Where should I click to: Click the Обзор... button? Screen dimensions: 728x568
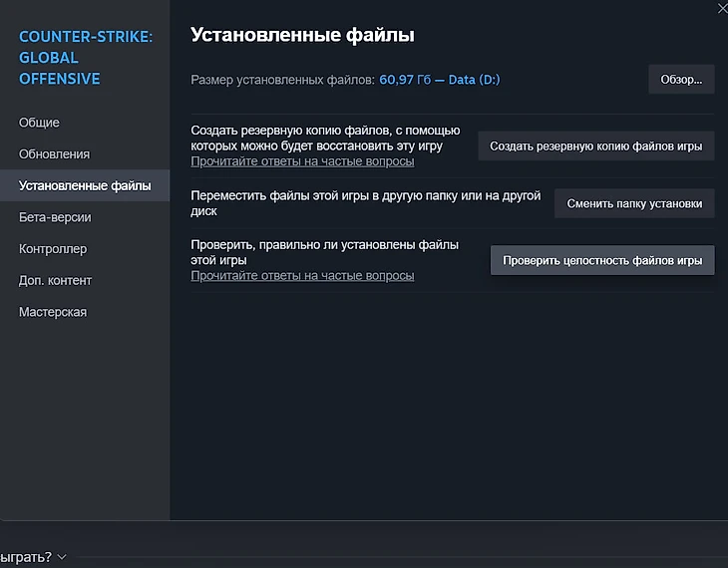(x=681, y=80)
